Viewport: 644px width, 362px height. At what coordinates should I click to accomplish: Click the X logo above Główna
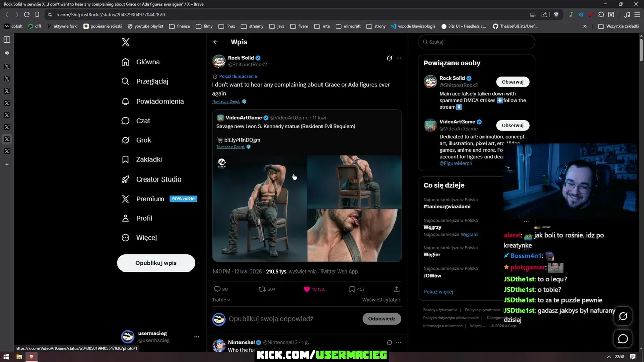coord(126,42)
